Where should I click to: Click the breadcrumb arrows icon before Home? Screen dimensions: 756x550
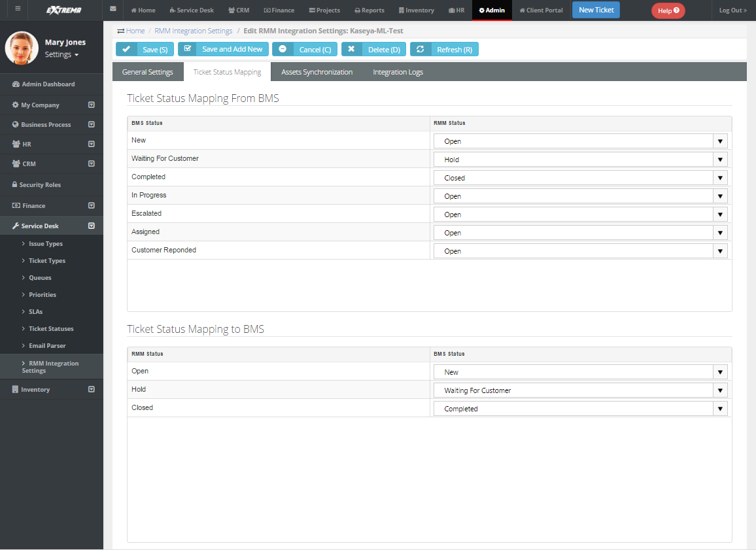(120, 31)
